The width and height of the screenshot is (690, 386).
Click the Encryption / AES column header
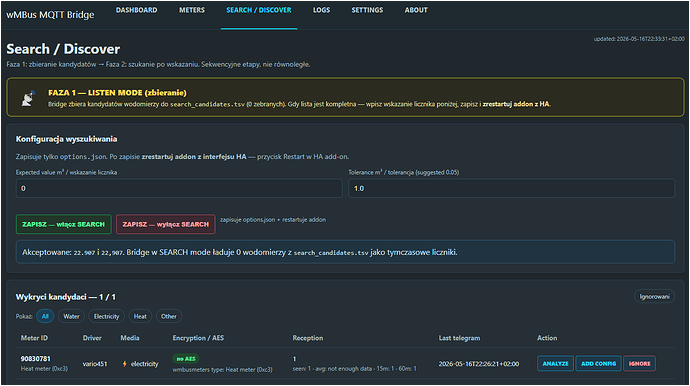pyautogui.click(x=198, y=338)
